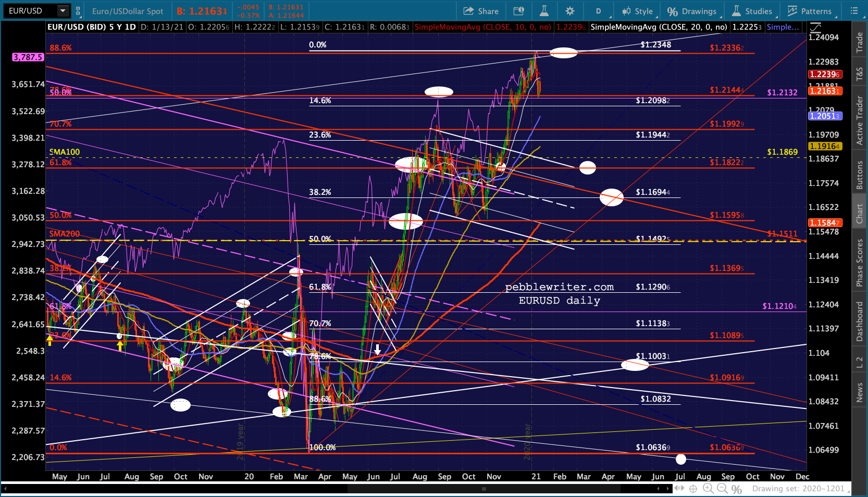Click the symbol info card icon
The width and height of the screenshot is (868, 497).
518,11
